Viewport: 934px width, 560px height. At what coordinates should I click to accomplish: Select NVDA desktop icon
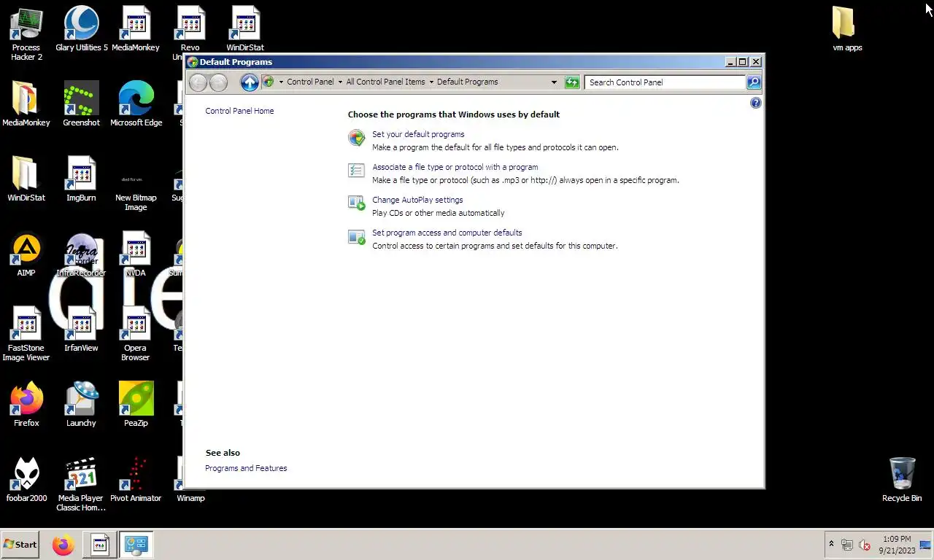pyautogui.click(x=136, y=254)
